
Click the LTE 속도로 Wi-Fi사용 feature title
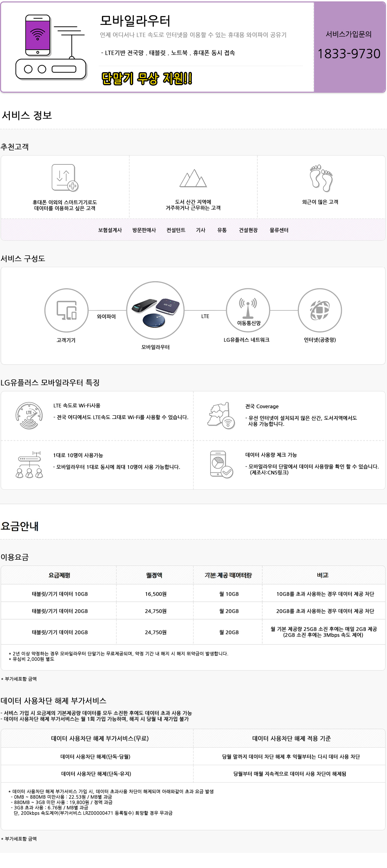(77, 405)
